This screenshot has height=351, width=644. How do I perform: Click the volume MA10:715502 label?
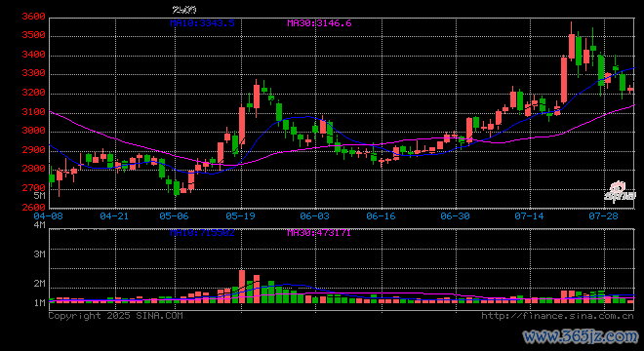(x=203, y=233)
